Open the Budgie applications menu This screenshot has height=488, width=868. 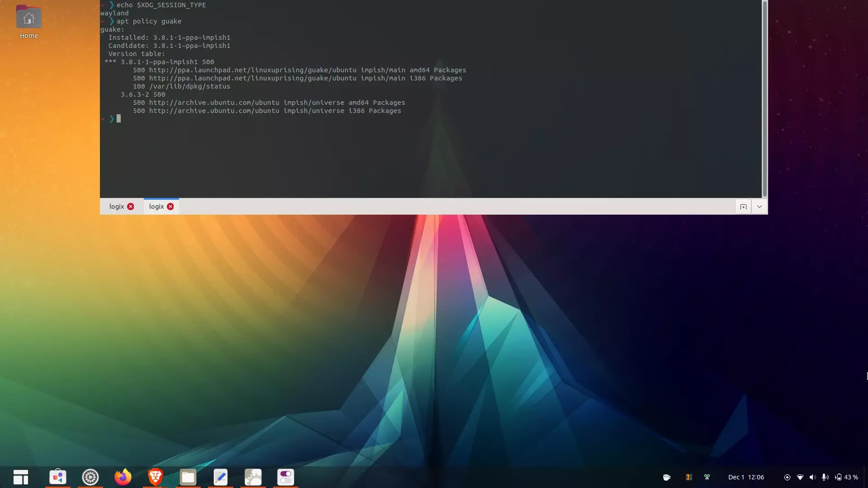pyautogui.click(x=21, y=477)
